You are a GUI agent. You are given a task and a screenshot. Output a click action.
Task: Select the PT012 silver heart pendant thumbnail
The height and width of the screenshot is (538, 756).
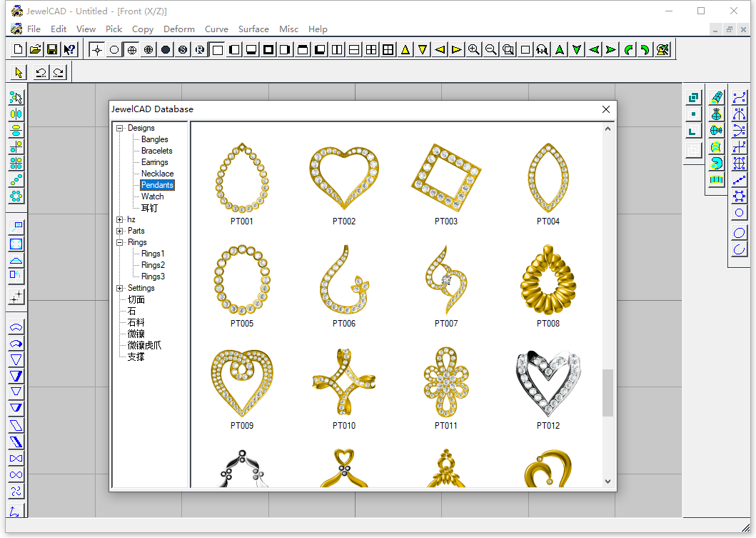coord(548,383)
